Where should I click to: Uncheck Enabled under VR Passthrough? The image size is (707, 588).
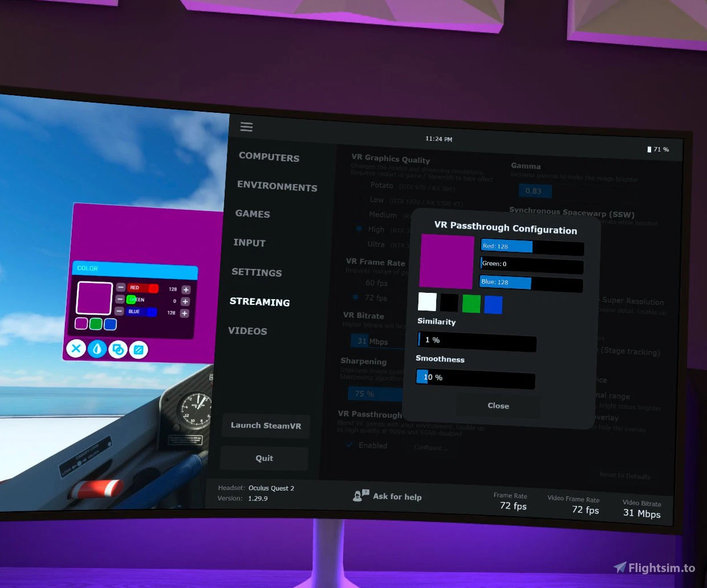[350, 446]
